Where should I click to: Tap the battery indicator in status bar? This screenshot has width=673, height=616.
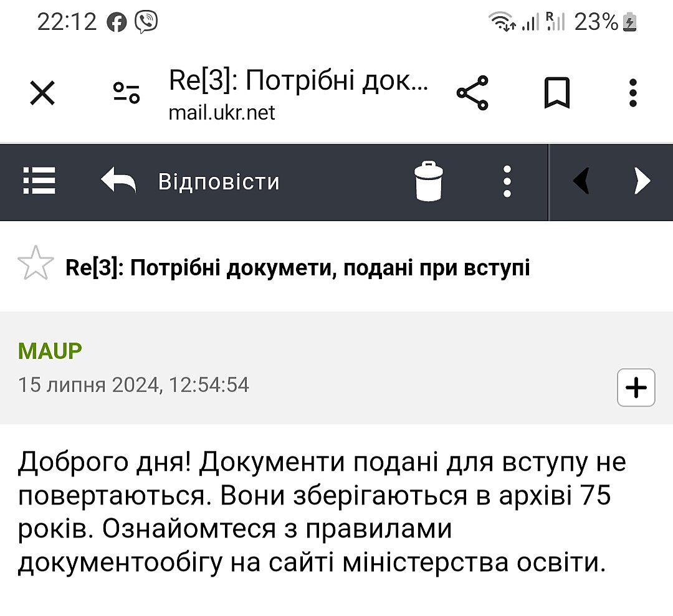tap(630, 22)
